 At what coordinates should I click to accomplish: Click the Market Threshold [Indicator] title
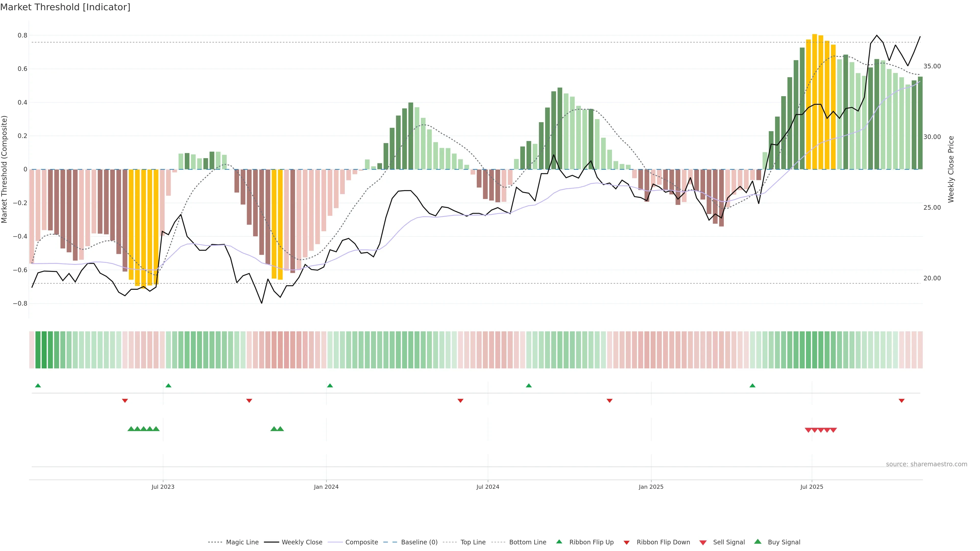tap(65, 7)
